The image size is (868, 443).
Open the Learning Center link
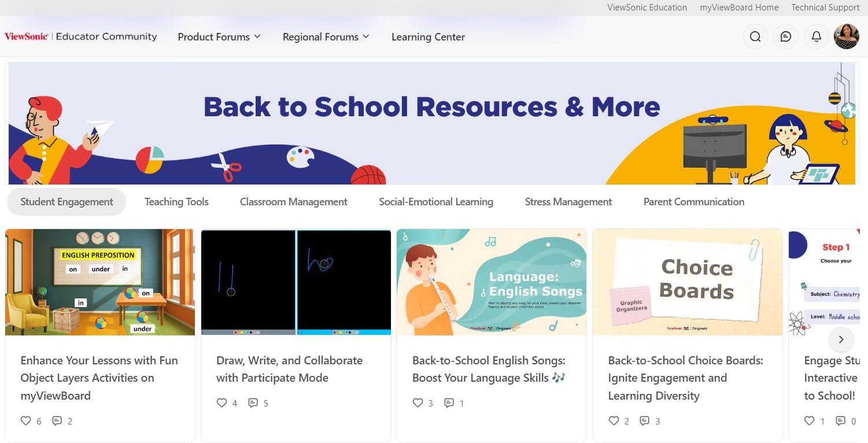pos(428,37)
